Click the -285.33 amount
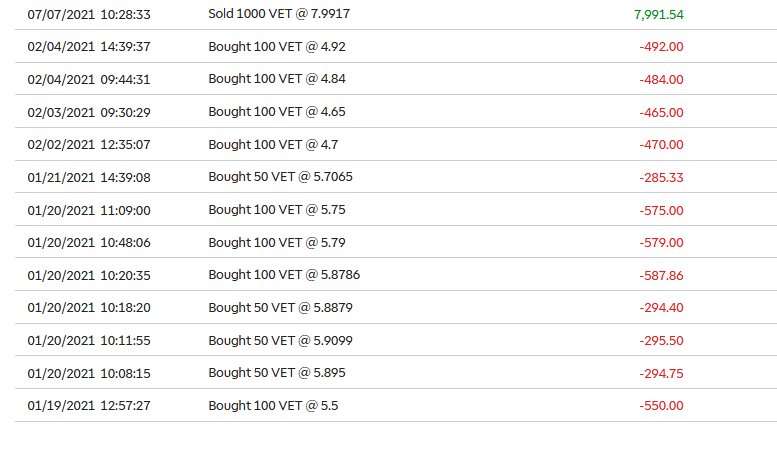This screenshot has width=777, height=449. point(661,177)
